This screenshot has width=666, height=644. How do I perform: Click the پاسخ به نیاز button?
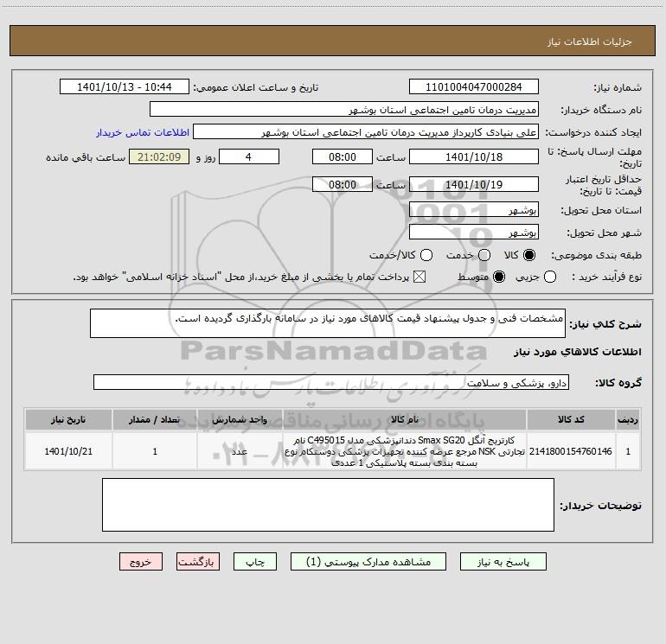coord(503,562)
